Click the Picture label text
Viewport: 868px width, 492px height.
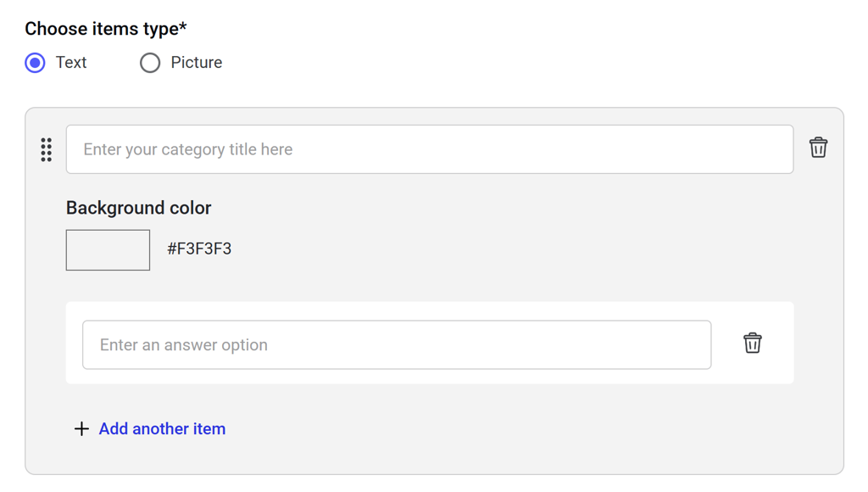(x=197, y=63)
